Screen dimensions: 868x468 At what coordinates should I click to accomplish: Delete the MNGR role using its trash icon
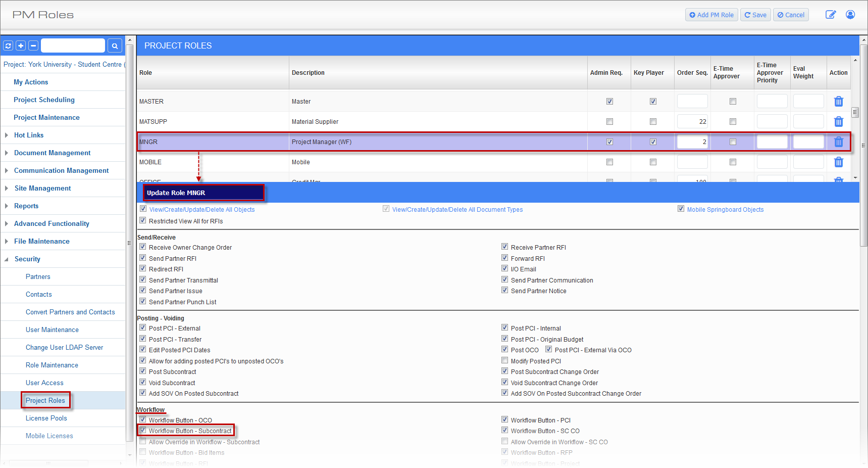tap(839, 142)
